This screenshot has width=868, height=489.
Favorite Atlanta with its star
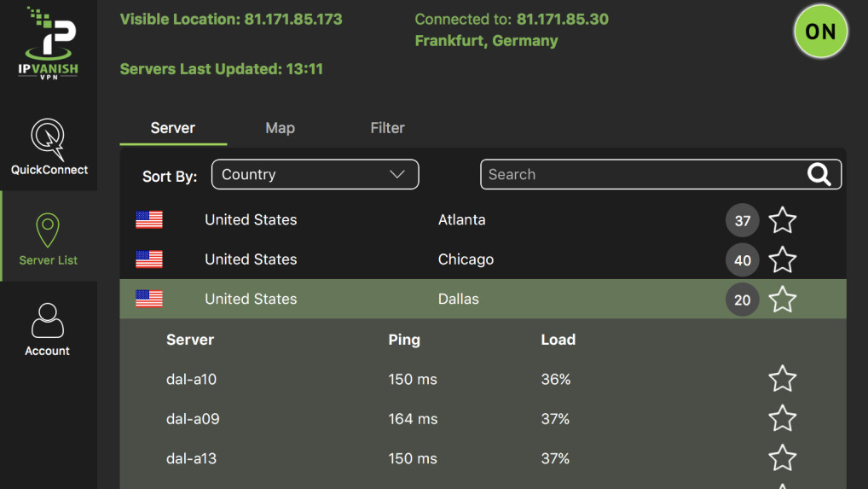click(782, 220)
